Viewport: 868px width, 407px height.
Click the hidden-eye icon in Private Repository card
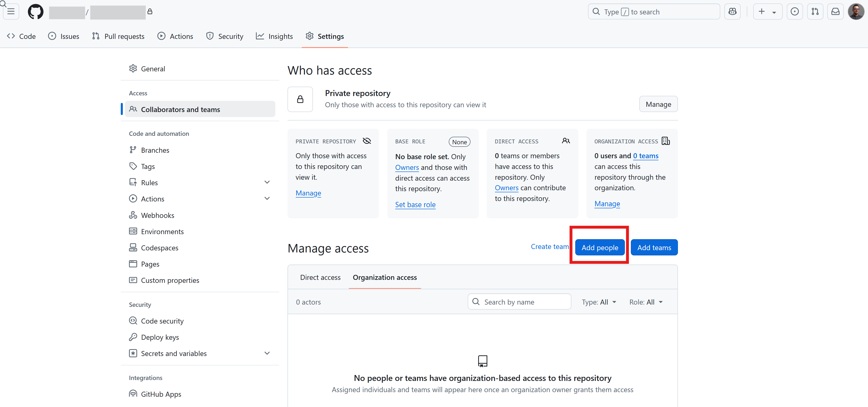(x=367, y=141)
